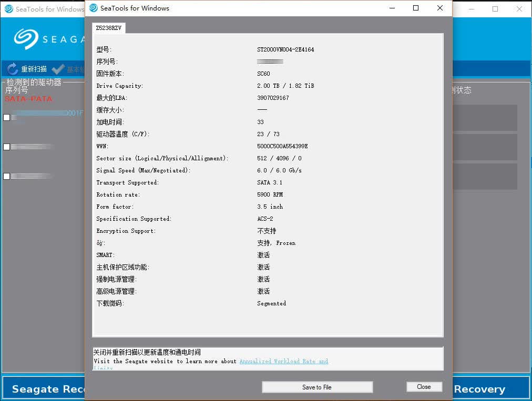
Task: Minimize the drive information dialog
Action: pyautogui.click(x=392, y=8)
